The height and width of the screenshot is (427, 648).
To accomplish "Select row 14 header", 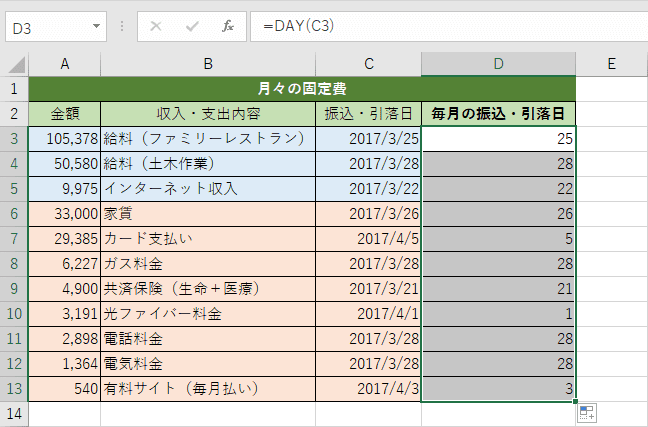I will click(14, 414).
